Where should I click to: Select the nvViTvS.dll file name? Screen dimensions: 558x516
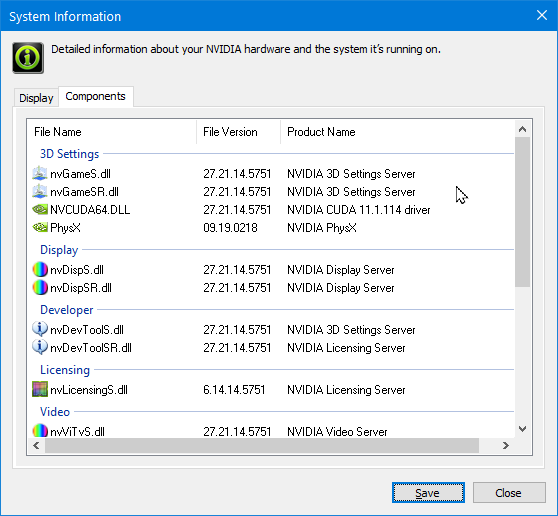[x=77, y=432]
